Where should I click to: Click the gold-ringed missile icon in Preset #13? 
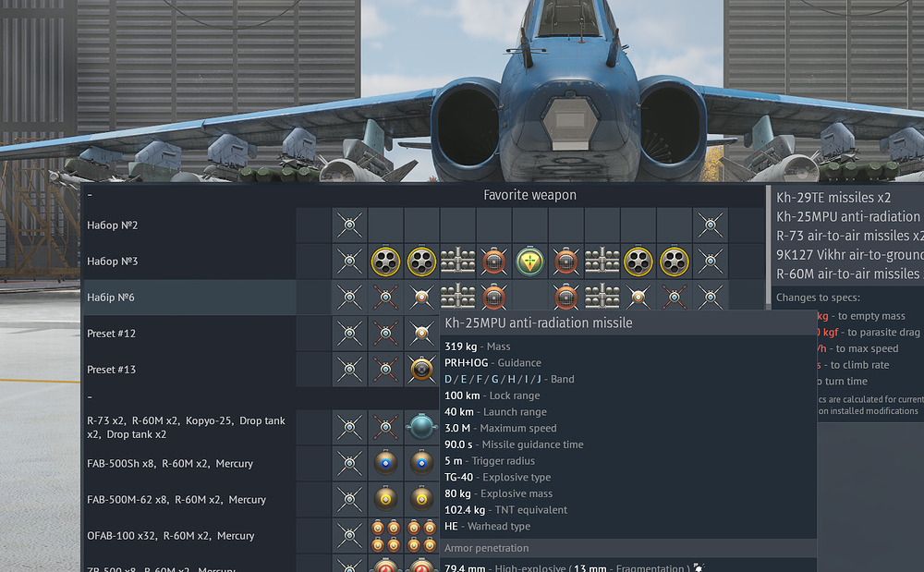tap(421, 370)
